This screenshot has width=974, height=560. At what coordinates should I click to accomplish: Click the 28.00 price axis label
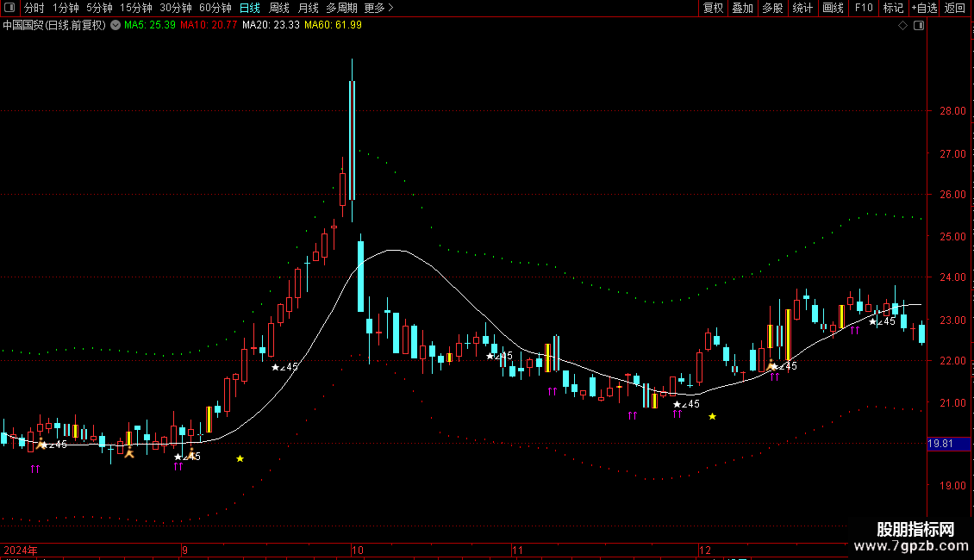coord(952,111)
